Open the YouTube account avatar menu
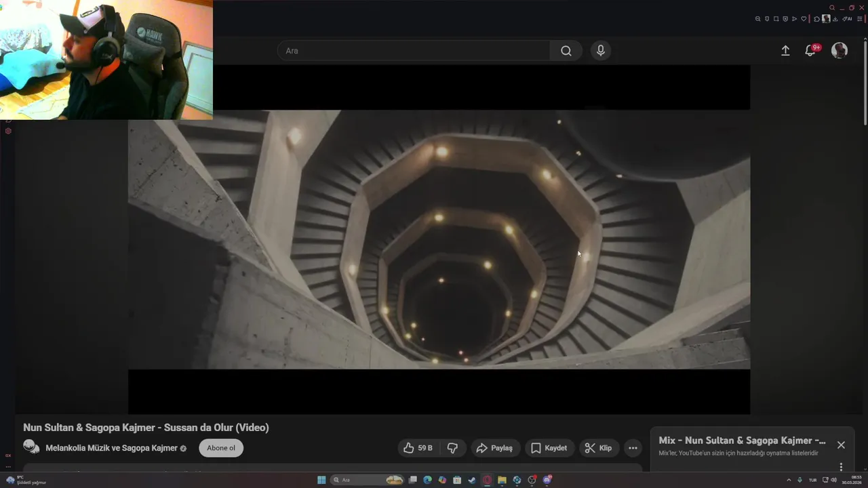The width and height of the screenshot is (868, 488). pyautogui.click(x=840, y=51)
